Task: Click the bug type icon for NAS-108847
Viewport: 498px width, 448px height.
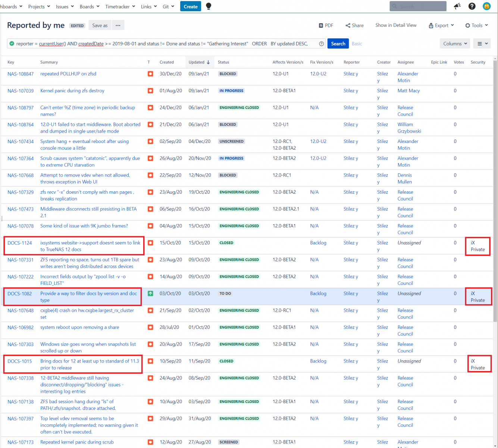Action: (150, 74)
